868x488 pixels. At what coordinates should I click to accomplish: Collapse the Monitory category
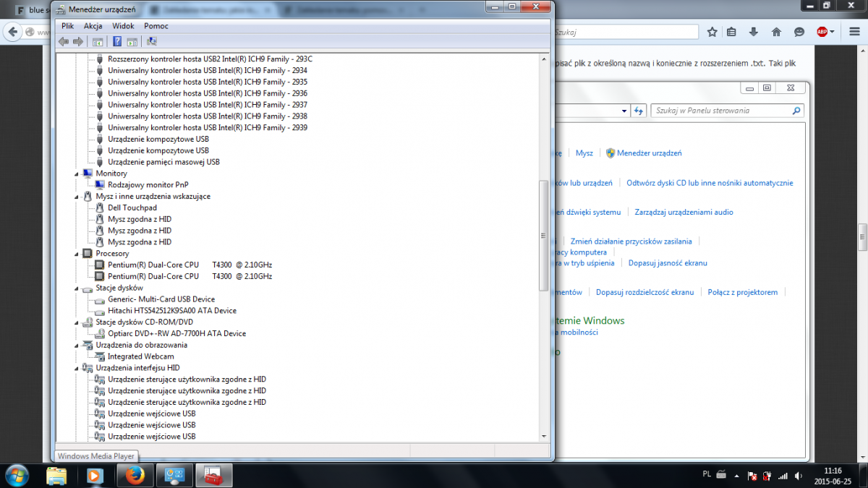click(77, 174)
